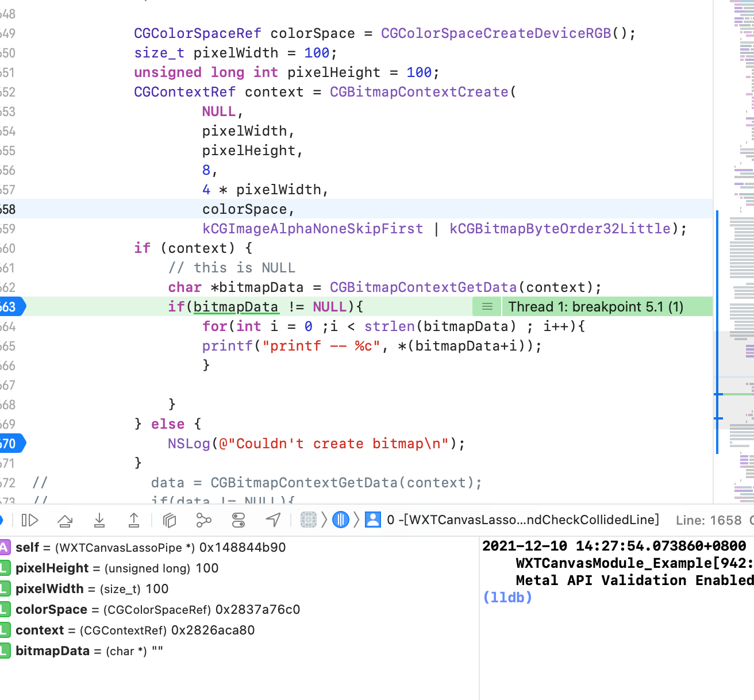Click the "printf -- %c" string literal
Screen dimensions: 754x700
point(321,346)
